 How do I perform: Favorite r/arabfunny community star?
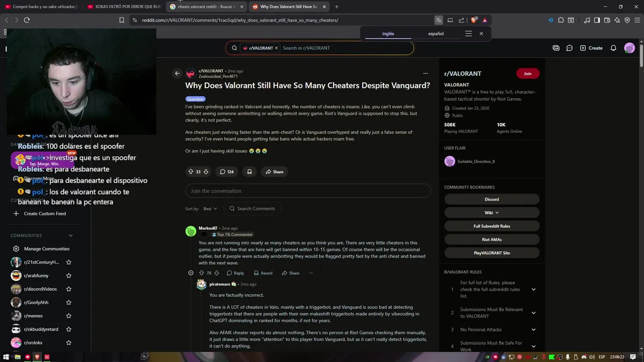tap(69, 276)
